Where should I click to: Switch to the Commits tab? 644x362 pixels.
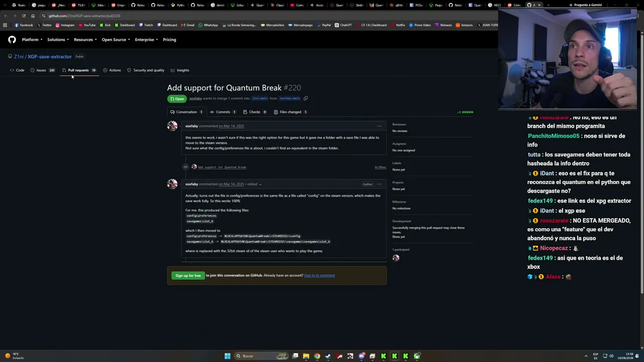tap(223, 112)
